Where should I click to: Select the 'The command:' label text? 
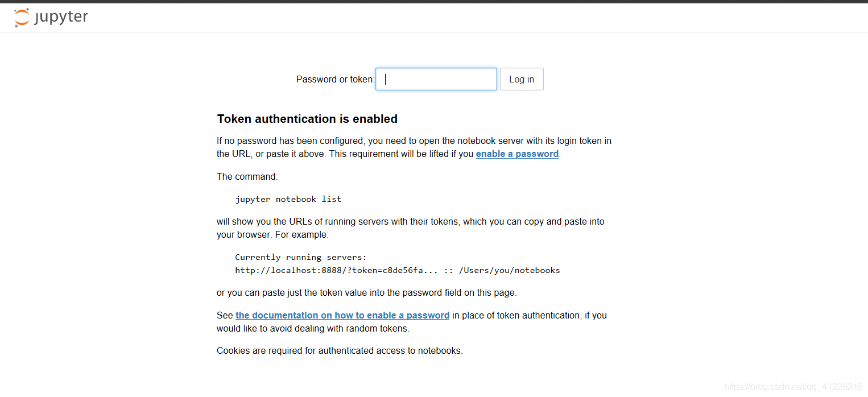247,176
